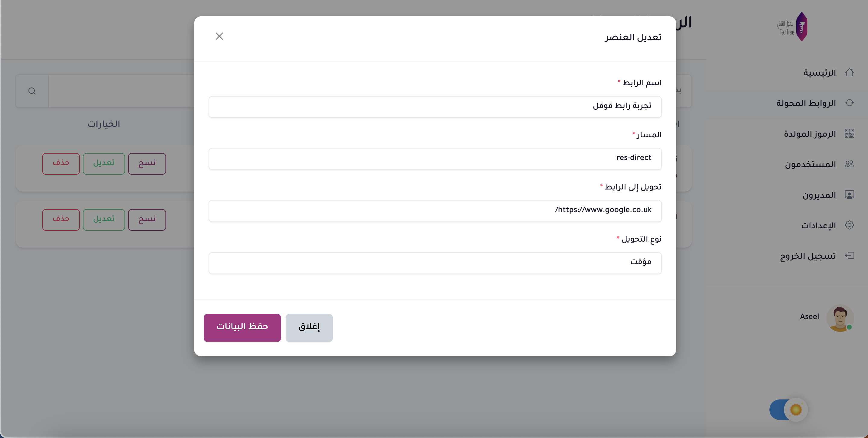Click the logout icon beside تسجيل الخروج
868x438 pixels.
pyautogui.click(x=849, y=255)
